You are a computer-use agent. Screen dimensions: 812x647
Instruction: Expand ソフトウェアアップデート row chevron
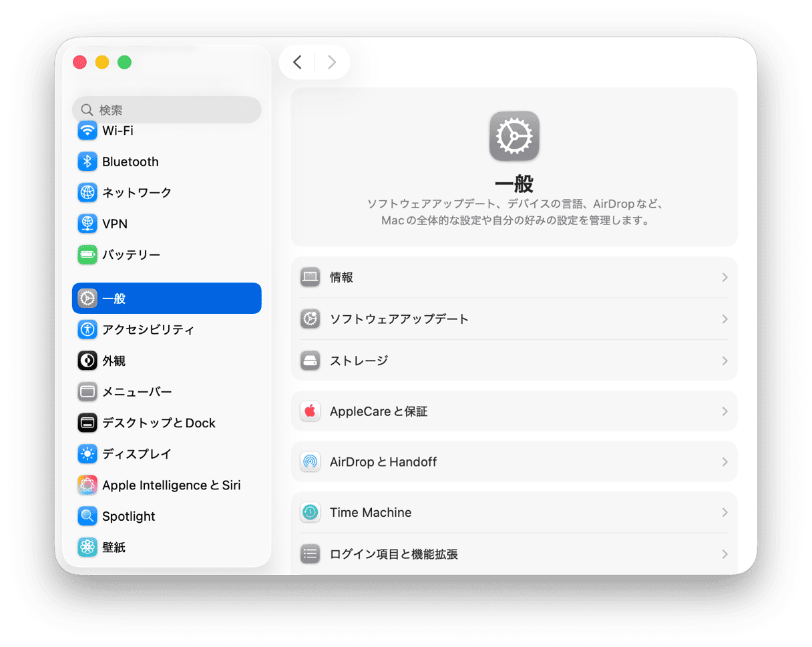725,319
